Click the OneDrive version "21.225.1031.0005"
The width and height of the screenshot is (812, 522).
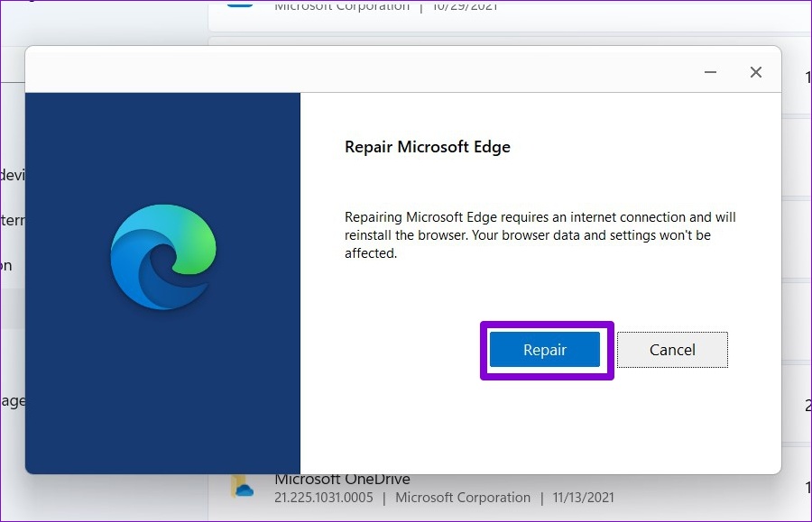click(x=324, y=498)
